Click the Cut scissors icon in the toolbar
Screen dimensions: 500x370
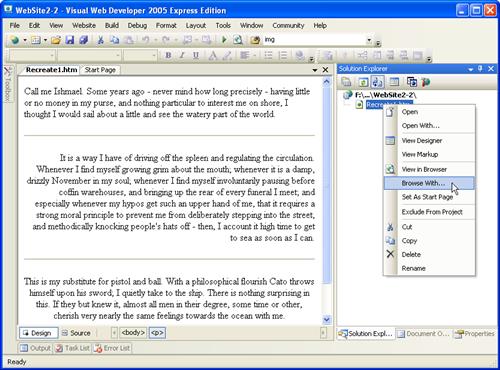[100, 40]
